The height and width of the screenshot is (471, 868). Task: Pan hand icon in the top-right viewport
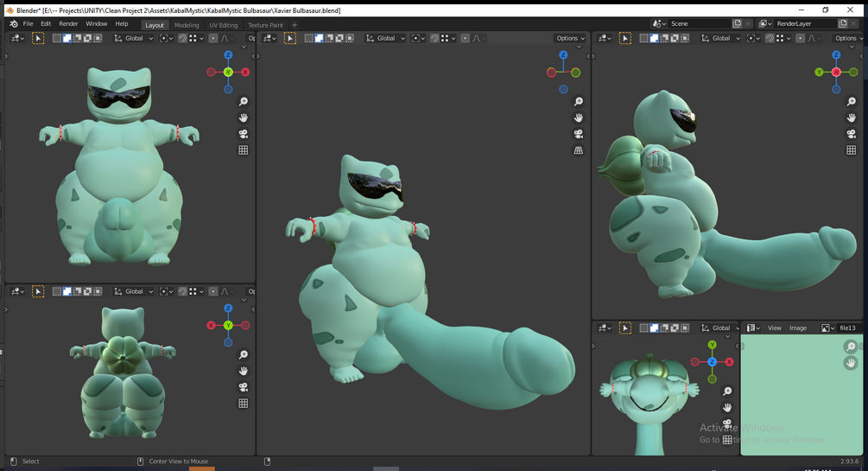pyautogui.click(x=852, y=118)
